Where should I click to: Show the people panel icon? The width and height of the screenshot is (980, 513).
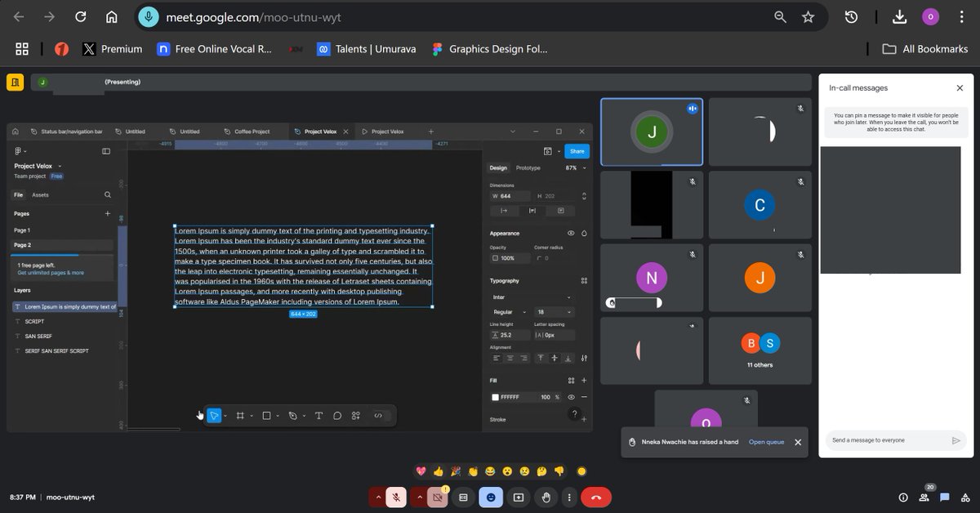tap(924, 497)
